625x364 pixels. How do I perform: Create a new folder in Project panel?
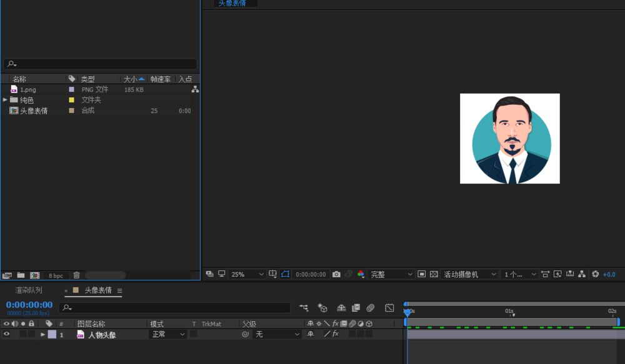[x=21, y=275]
